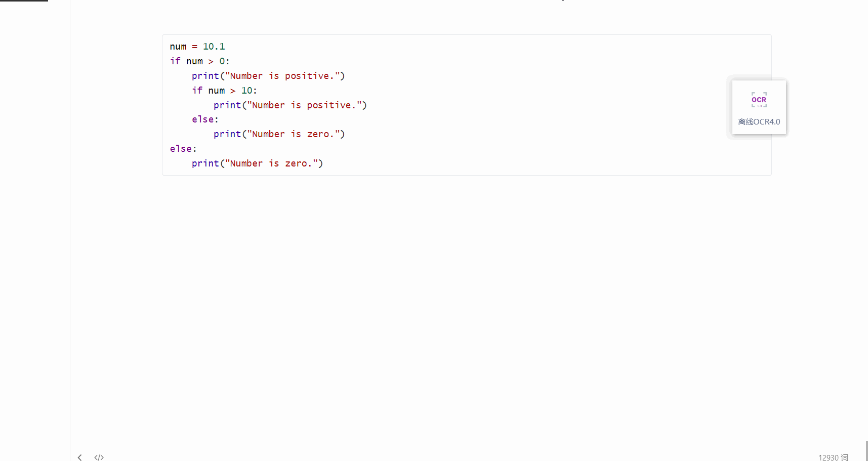The height and width of the screenshot is (461, 868).
Task: Click the last print 'Number is zero.' line
Action: point(257,163)
